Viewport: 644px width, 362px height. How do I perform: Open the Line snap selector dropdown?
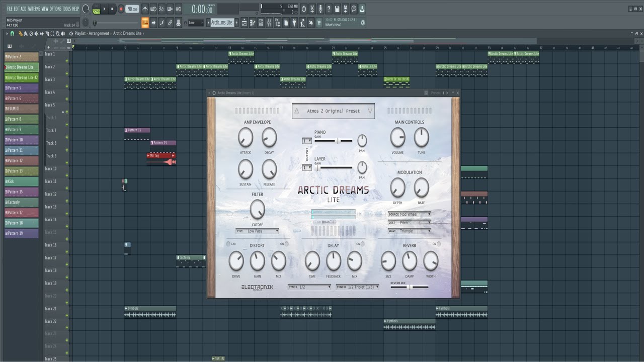point(196,23)
